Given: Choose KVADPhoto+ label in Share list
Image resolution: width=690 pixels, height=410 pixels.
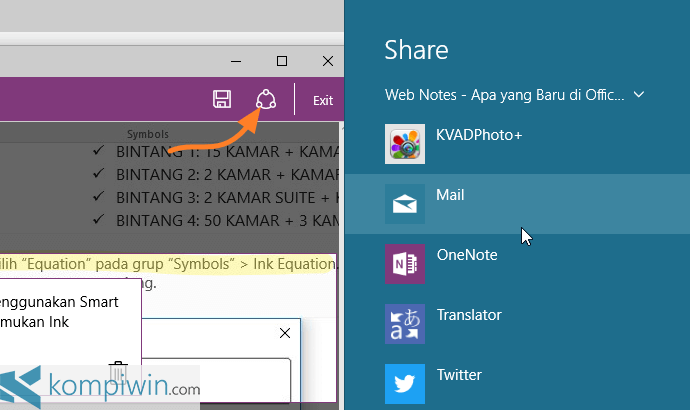Looking at the screenshot, I should pos(479,135).
